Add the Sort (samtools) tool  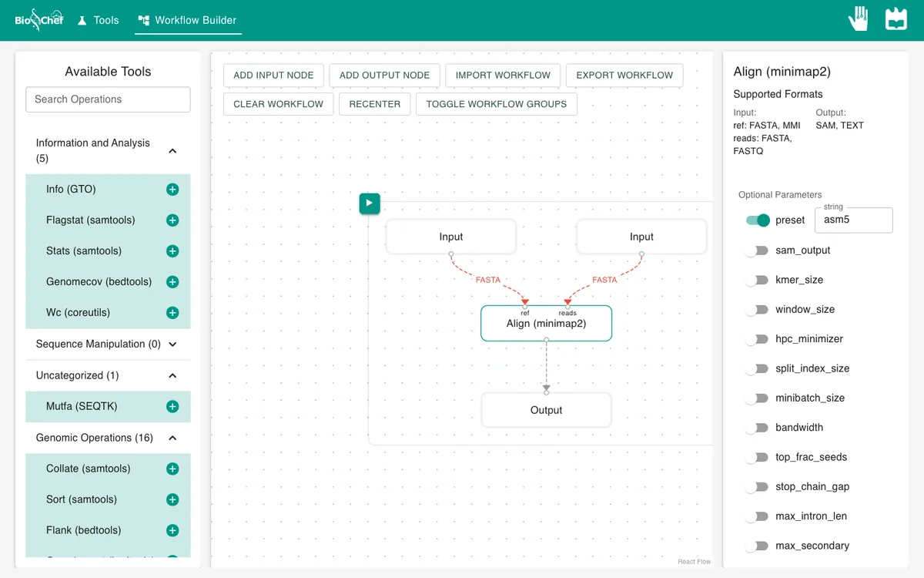[x=172, y=499]
